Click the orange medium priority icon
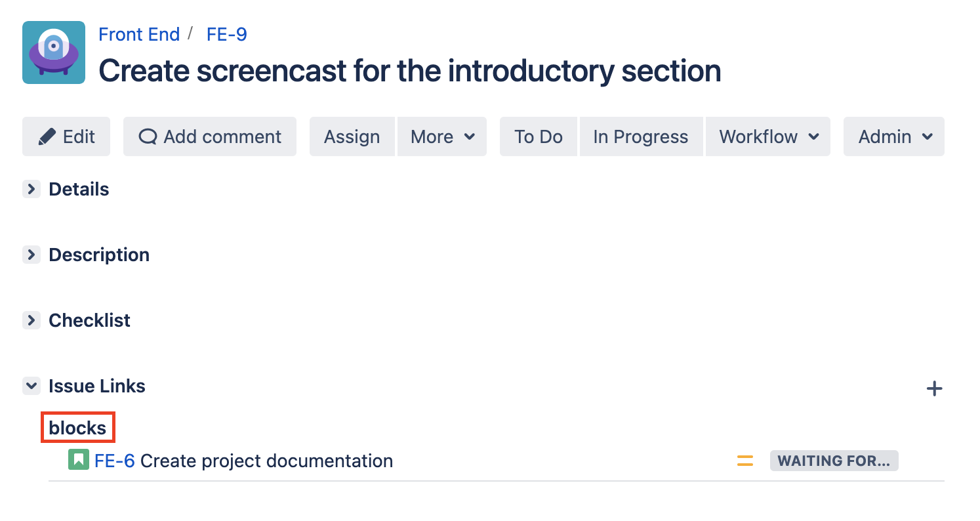The width and height of the screenshot is (980, 521). (745, 461)
